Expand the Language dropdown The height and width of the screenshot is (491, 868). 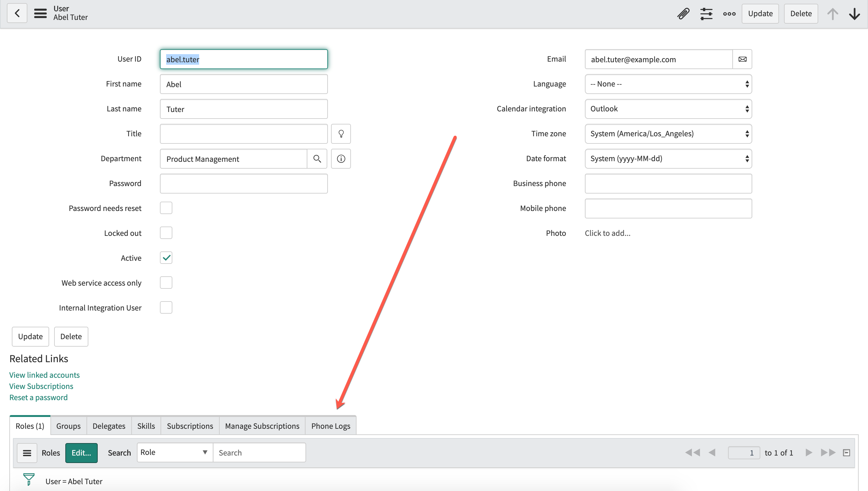click(668, 83)
